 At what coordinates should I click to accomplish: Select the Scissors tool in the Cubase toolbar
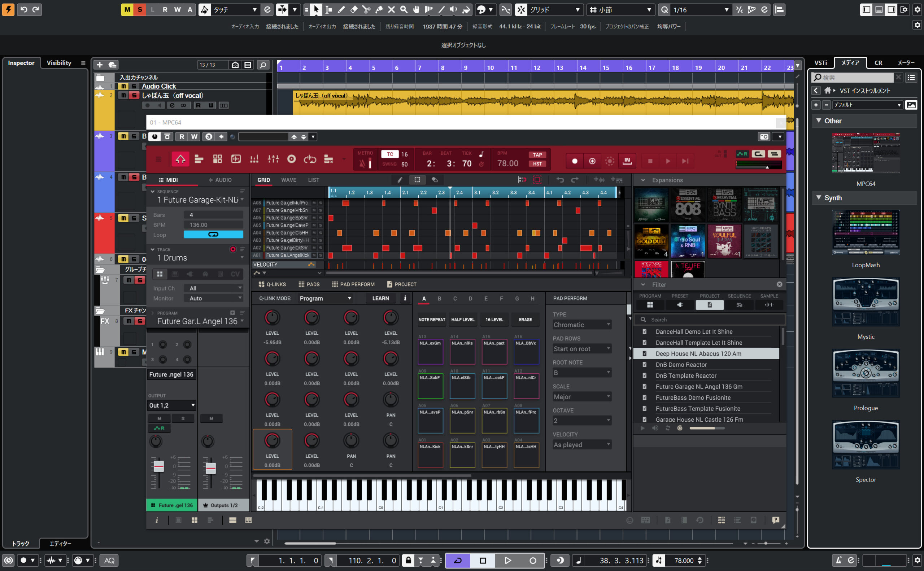366,9
